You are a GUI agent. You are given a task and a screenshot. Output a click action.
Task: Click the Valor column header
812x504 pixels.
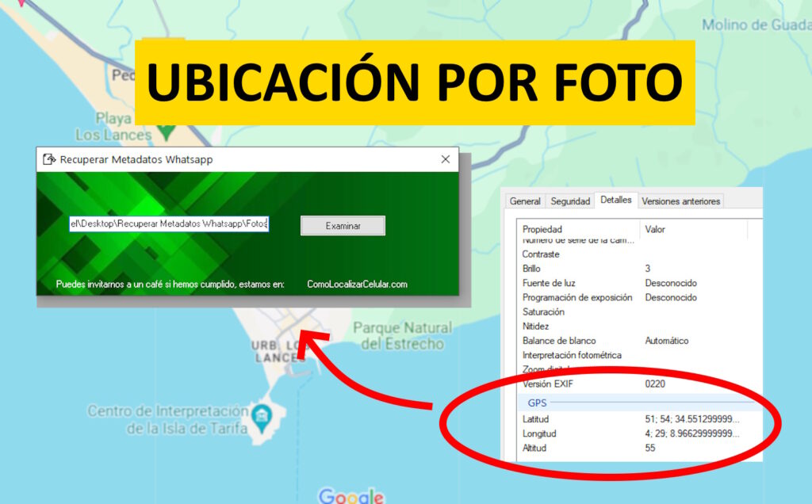click(655, 229)
